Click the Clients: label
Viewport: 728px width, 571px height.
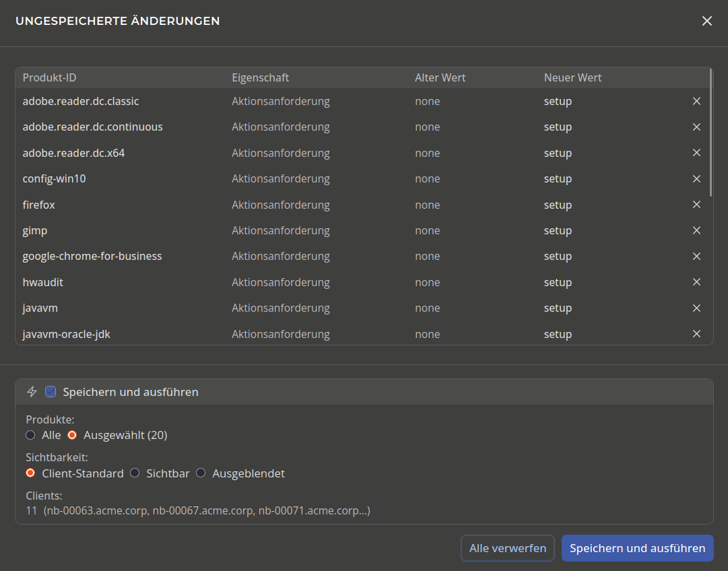pos(44,496)
